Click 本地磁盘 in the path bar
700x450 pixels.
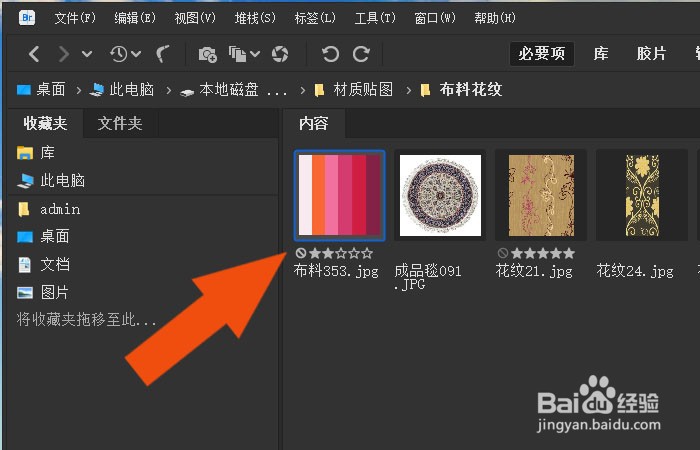(x=234, y=90)
